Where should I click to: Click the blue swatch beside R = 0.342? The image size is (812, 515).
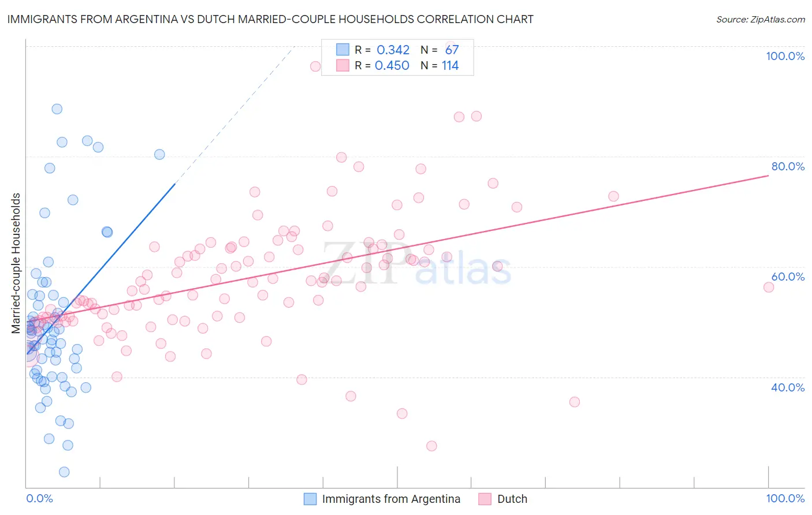[x=343, y=50]
